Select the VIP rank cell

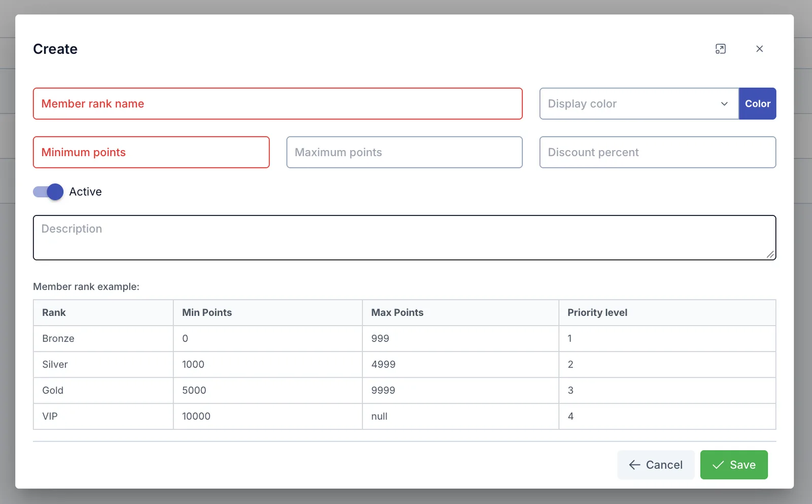pyautogui.click(x=104, y=416)
